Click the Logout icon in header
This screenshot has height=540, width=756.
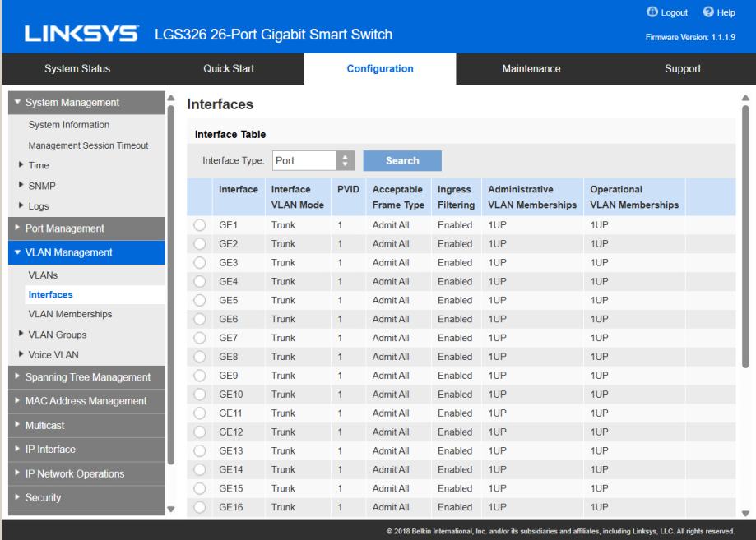(652, 12)
